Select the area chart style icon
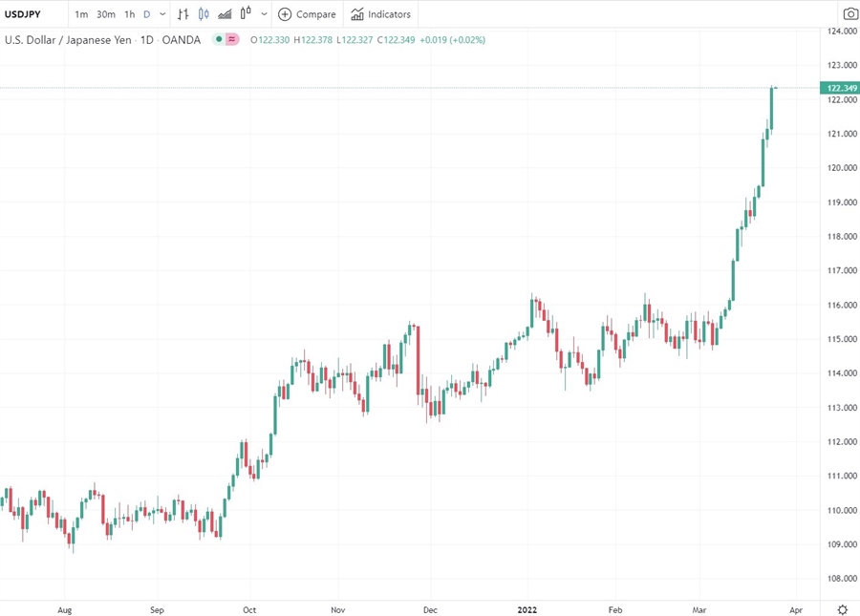The image size is (860, 616). click(225, 14)
